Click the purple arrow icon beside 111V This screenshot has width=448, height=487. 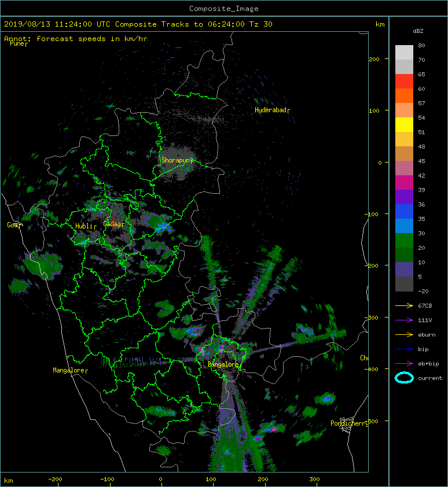[x=404, y=320]
